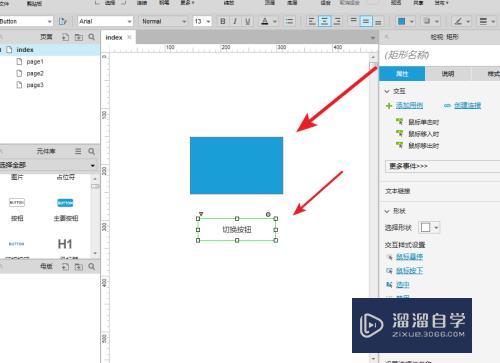Click the mouse down style link

tap(409, 271)
